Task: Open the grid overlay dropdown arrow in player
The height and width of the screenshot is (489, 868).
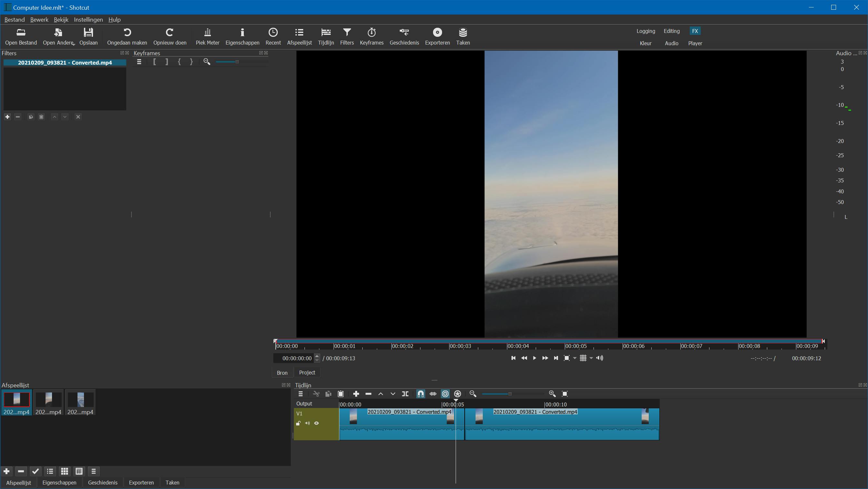Action: (x=591, y=358)
